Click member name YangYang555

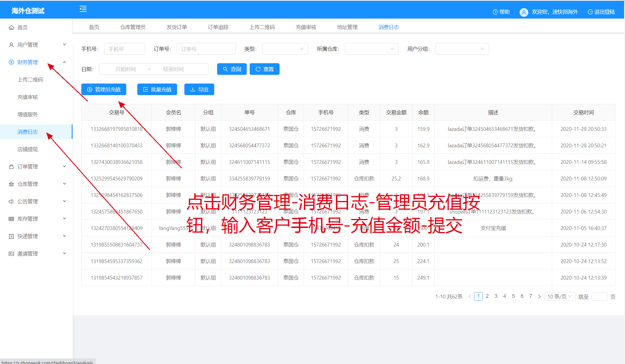click(173, 228)
